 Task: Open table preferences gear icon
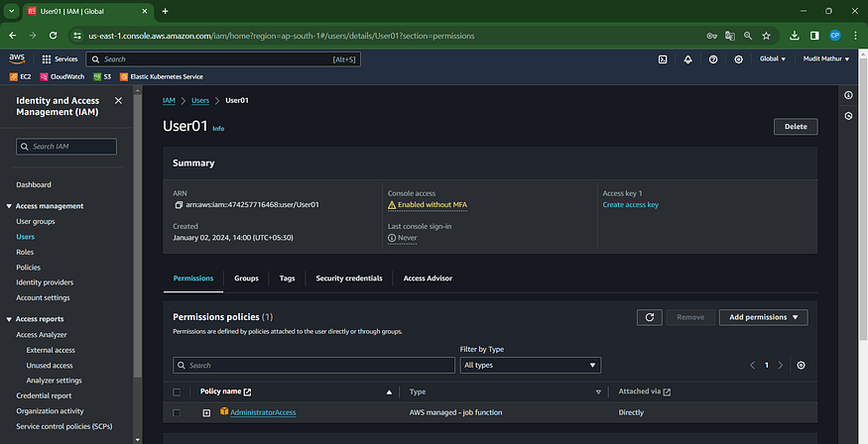(801, 366)
